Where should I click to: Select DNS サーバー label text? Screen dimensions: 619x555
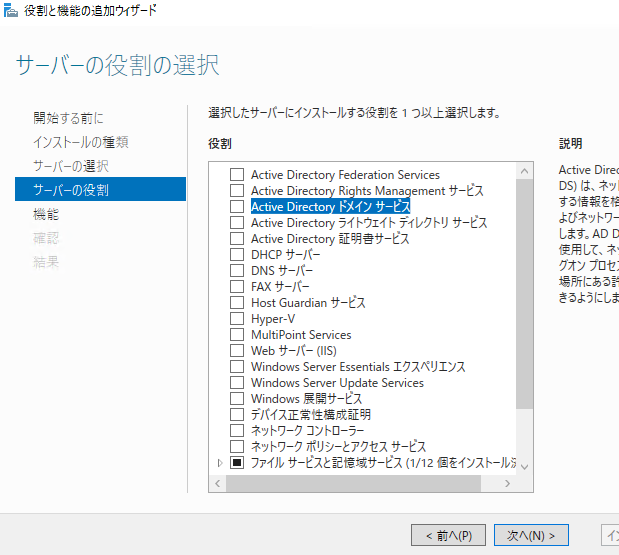pyautogui.click(x=282, y=270)
